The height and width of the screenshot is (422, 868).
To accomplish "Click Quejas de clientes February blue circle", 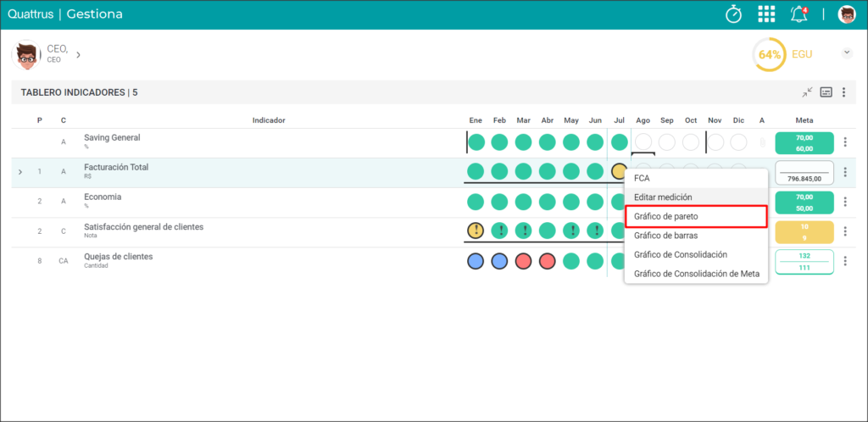I will pos(499,261).
